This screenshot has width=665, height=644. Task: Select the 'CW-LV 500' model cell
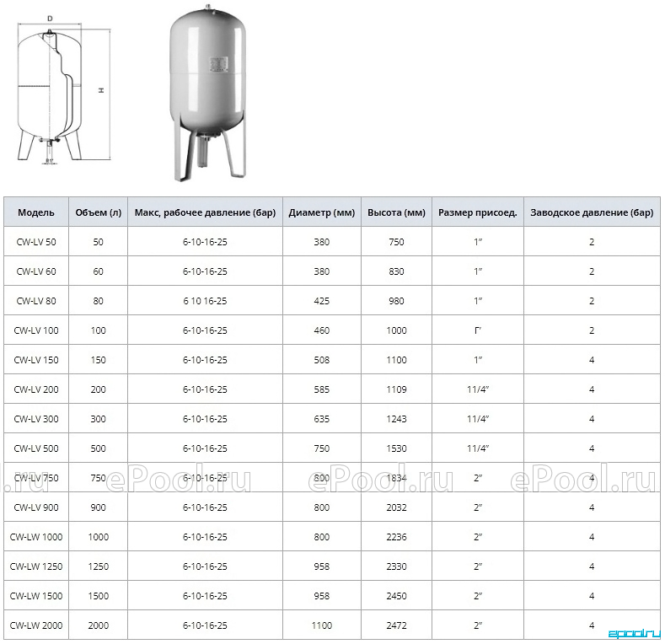(x=36, y=448)
